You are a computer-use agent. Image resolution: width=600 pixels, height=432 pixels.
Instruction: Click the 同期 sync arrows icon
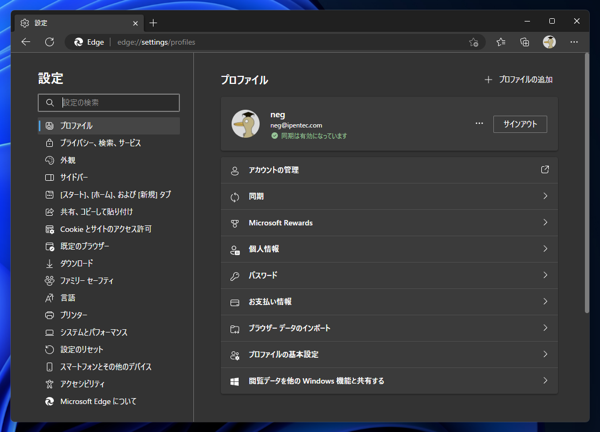(235, 197)
